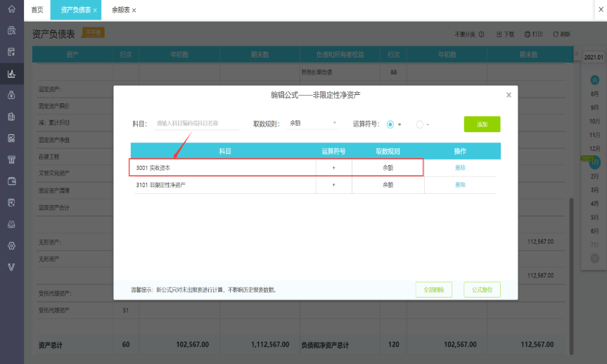Click the help question mark beside 不重分类

(481, 34)
